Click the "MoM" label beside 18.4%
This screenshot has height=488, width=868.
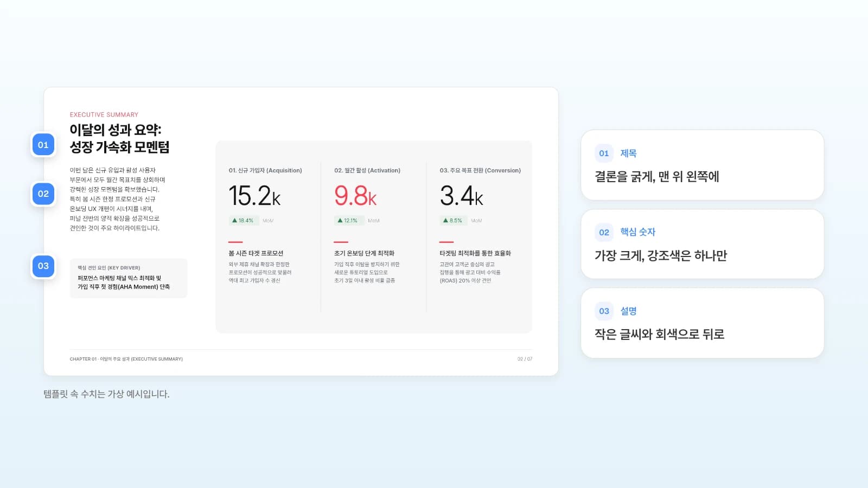pos(268,221)
